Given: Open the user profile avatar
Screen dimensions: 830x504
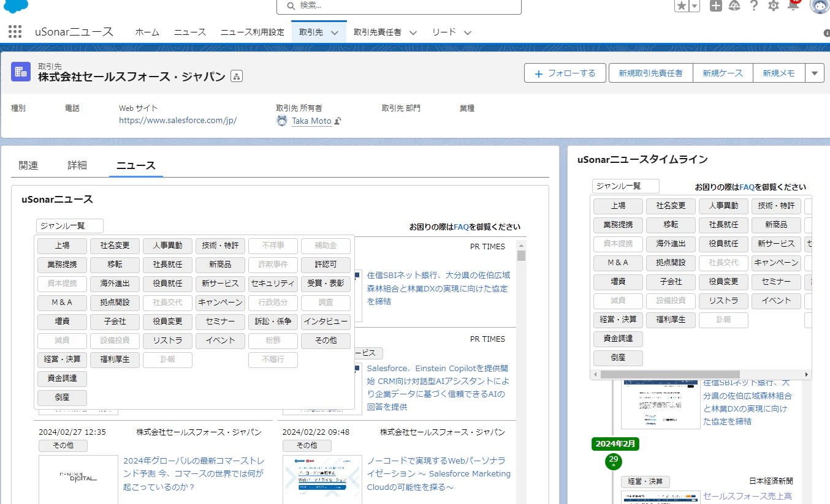Looking at the screenshot, I should [x=820, y=5].
